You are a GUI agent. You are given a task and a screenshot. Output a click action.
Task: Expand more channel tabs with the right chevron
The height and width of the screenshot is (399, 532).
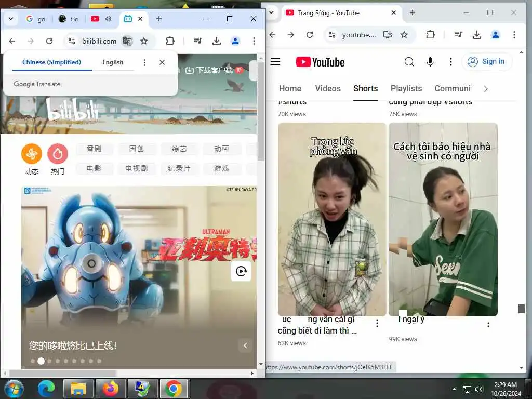tap(486, 89)
